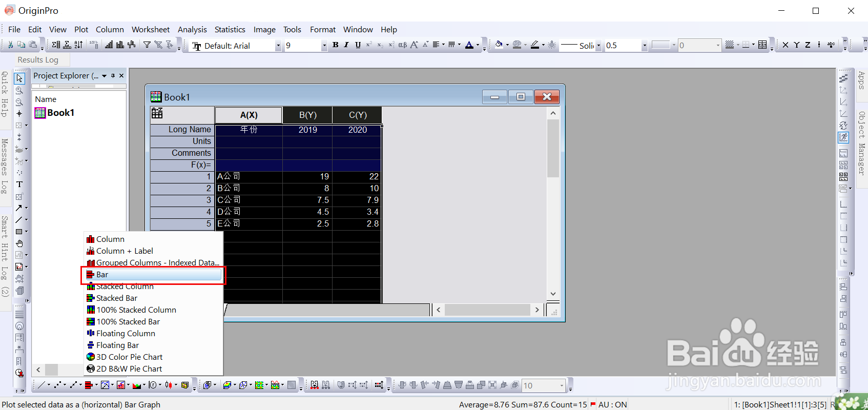Expand the Bar plot dropdown arrow
The width and height of the screenshot is (868, 410).
coord(95,385)
